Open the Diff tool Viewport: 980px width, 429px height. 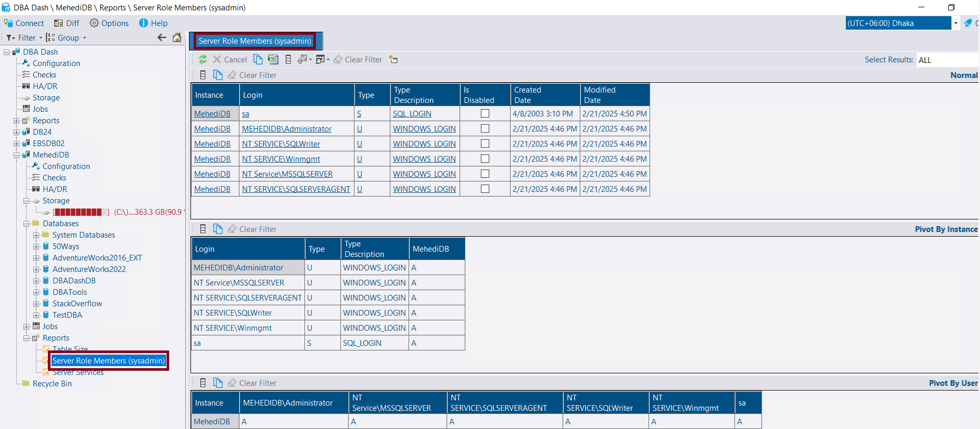pyautogui.click(x=67, y=23)
